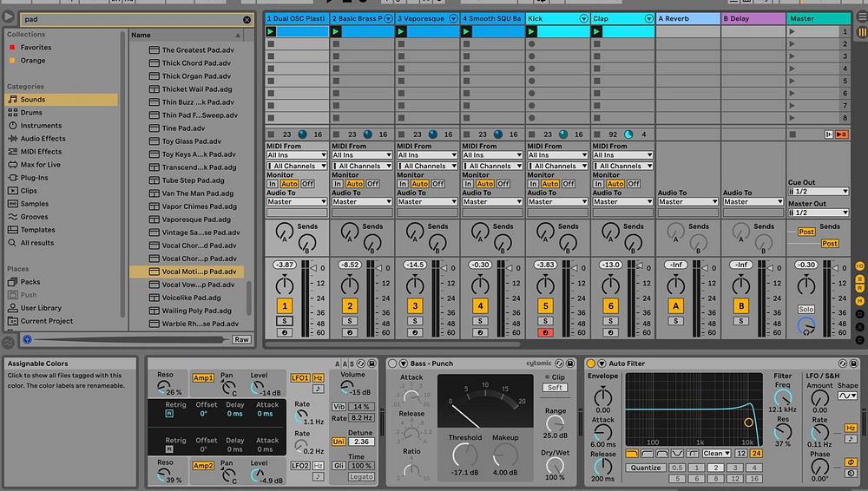Click the Clap track clip stop button

point(597,134)
